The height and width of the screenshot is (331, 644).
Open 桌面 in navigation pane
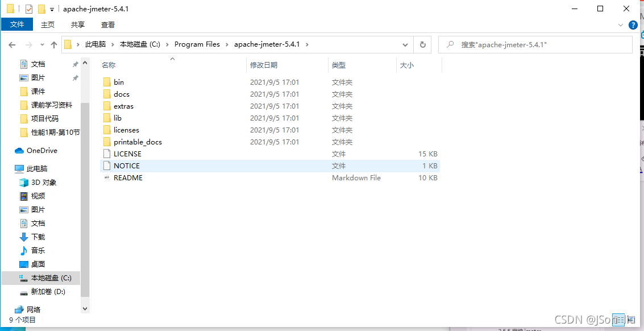point(32,264)
